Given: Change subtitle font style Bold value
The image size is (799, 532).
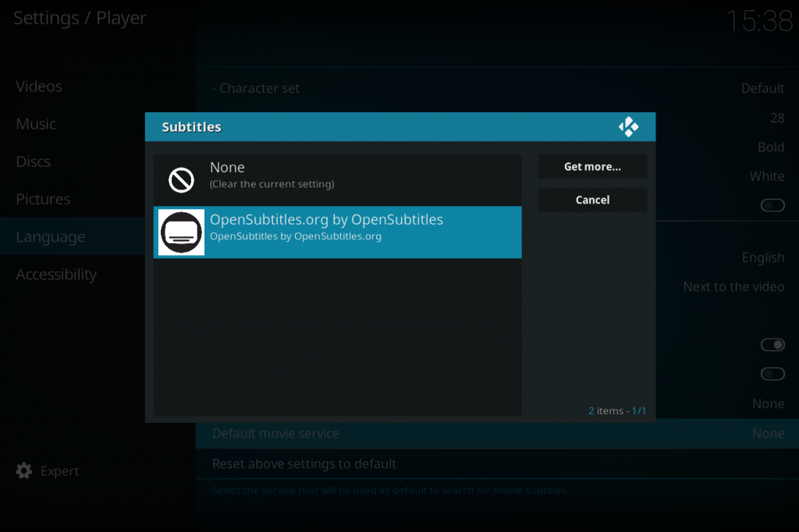Looking at the screenshot, I should (x=771, y=147).
